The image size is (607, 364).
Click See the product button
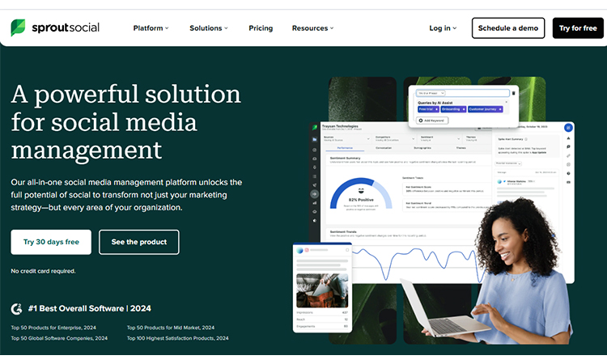click(x=139, y=242)
